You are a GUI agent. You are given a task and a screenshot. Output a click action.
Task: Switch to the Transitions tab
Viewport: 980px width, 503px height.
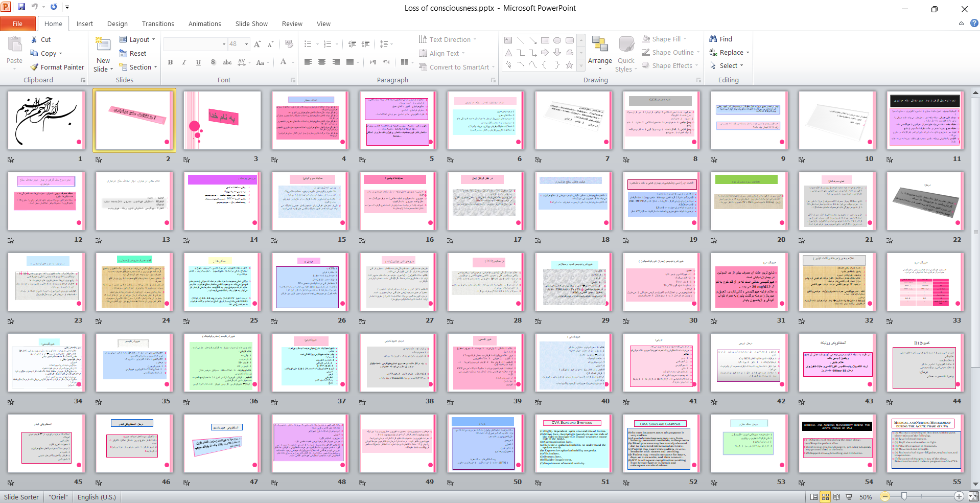click(x=158, y=24)
